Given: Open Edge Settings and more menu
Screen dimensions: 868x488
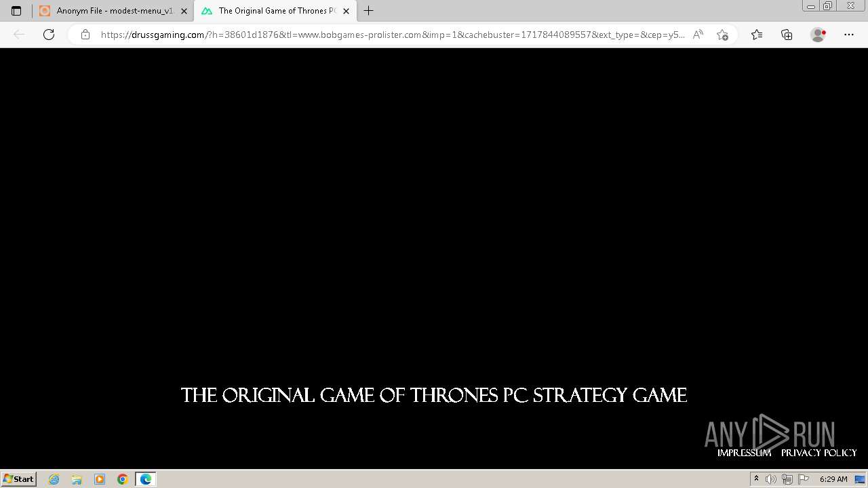Looking at the screenshot, I should click(x=849, y=35).
